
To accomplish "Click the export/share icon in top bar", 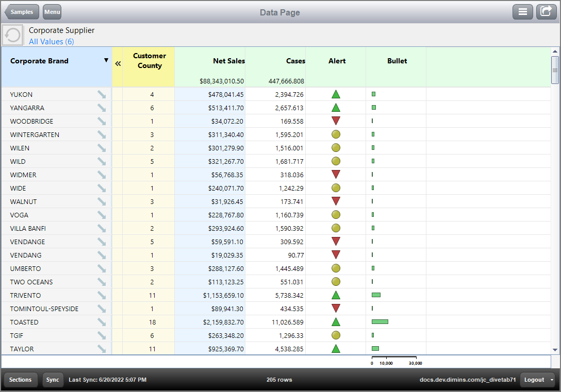I will coord(546,11).
